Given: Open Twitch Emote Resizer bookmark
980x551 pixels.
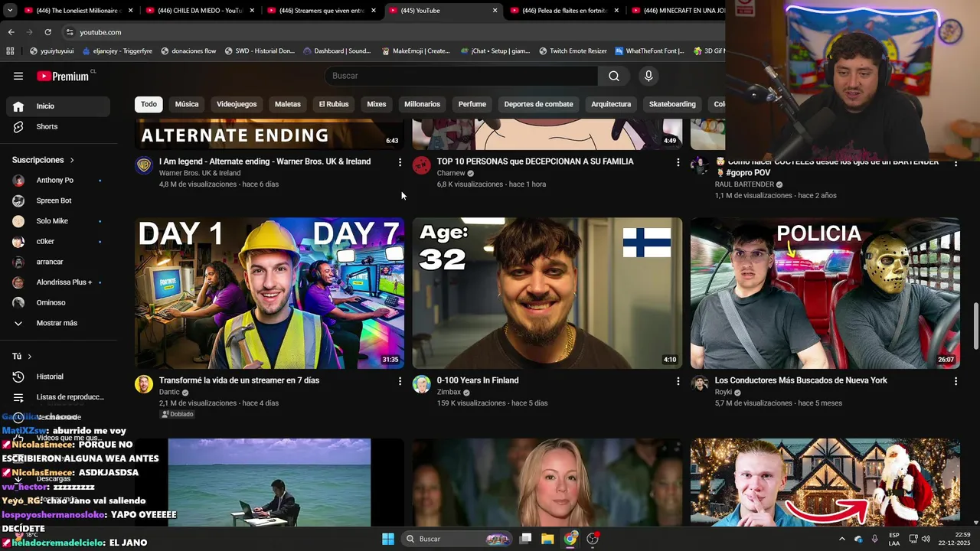Looking at the screenshot, I should [573, 51].
